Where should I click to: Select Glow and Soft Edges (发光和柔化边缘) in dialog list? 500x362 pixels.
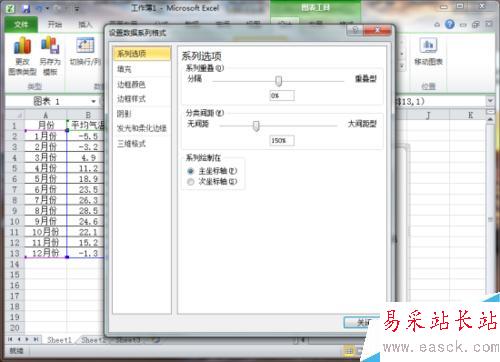click(x=142, y=129)
